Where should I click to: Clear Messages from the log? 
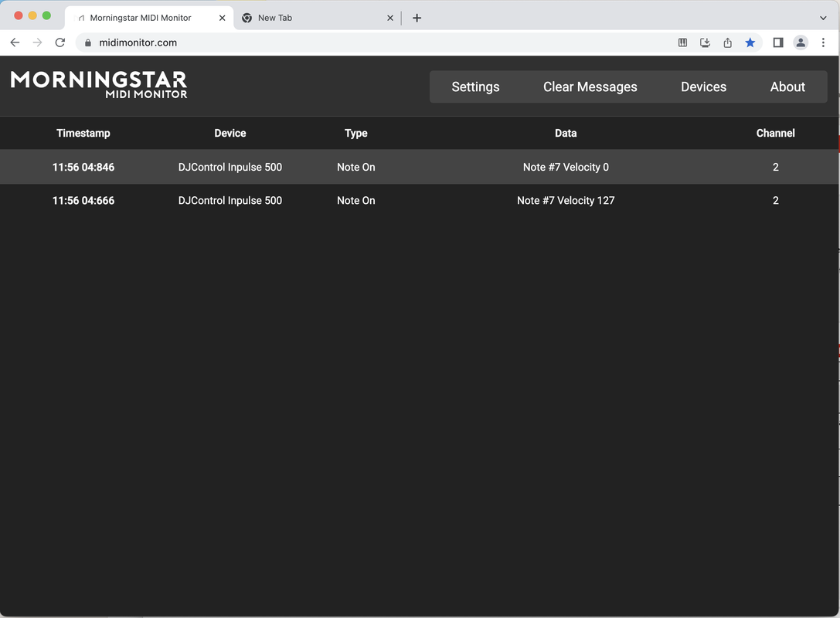[x=590, y=87]
